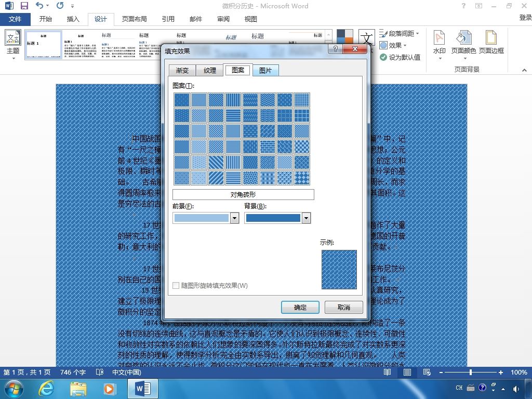Open the 文件 file menu
532x399 pixels.
click(15, 19)
